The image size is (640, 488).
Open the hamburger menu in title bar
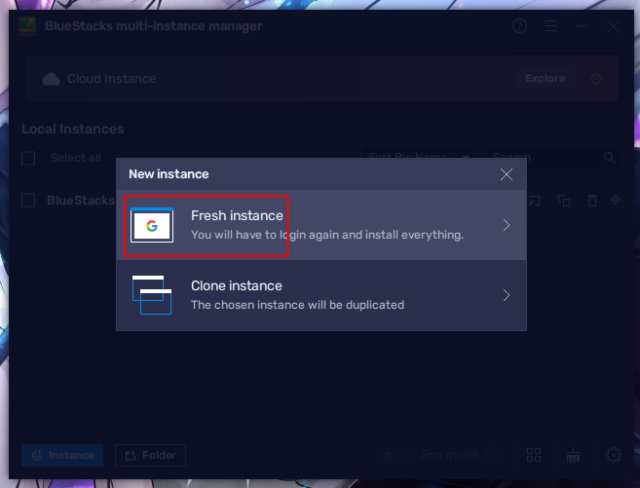(551, 26)
